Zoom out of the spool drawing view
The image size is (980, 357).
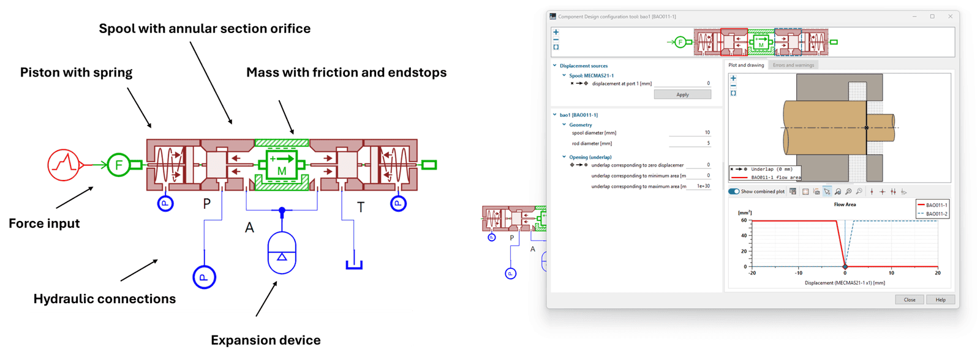click(x=733, y=86)
